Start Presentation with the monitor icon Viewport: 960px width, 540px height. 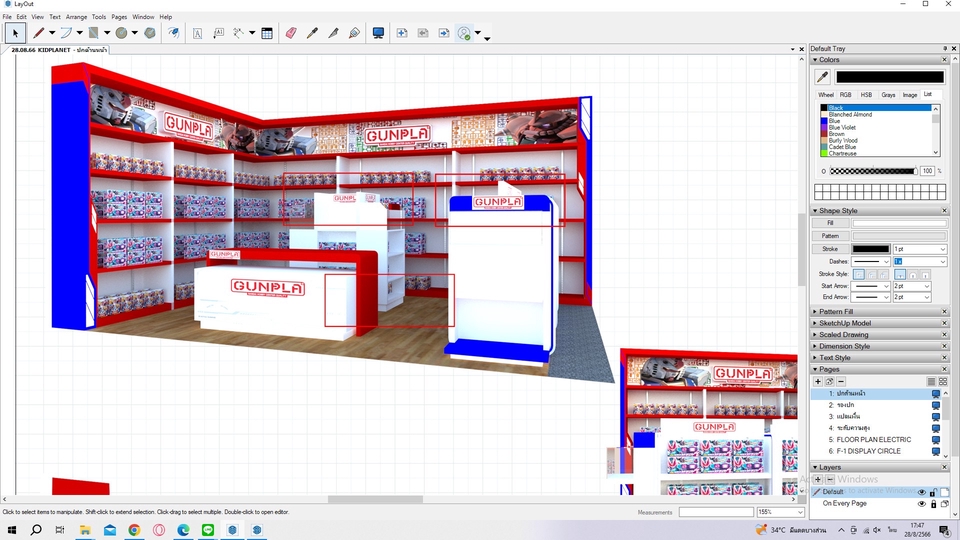378,33
